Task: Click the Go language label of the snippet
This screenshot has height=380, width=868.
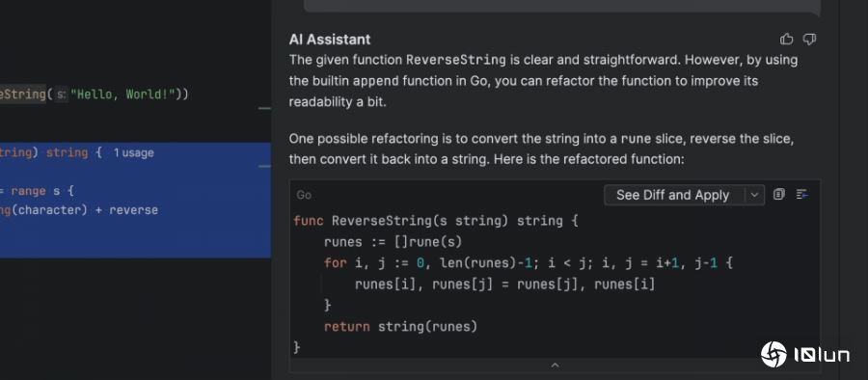Action: (x=304, y=195)
